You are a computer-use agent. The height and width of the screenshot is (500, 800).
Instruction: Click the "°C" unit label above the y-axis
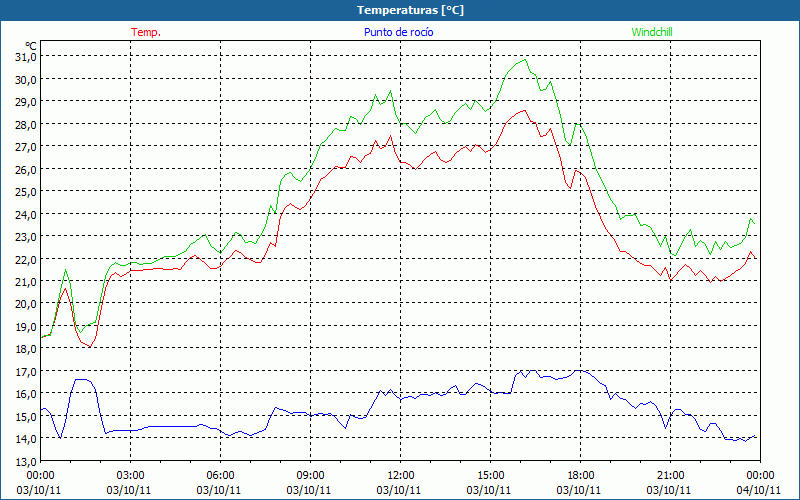click(x=31, y=46)
